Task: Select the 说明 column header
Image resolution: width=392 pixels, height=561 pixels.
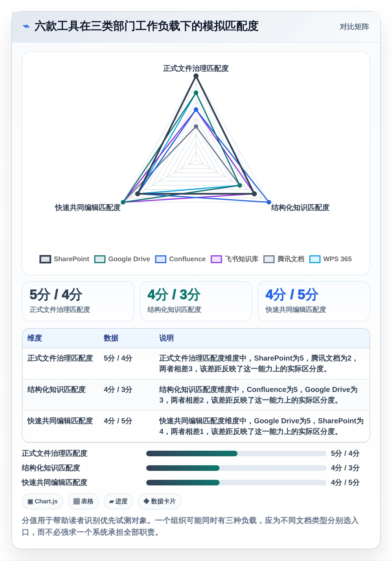Action: tap(167, 338)
